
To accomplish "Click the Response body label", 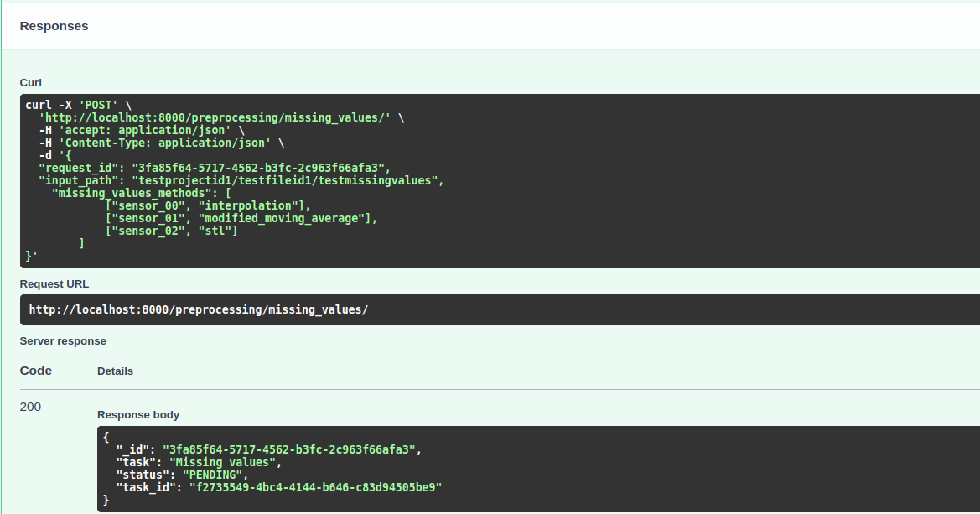I will pos(137,414).
